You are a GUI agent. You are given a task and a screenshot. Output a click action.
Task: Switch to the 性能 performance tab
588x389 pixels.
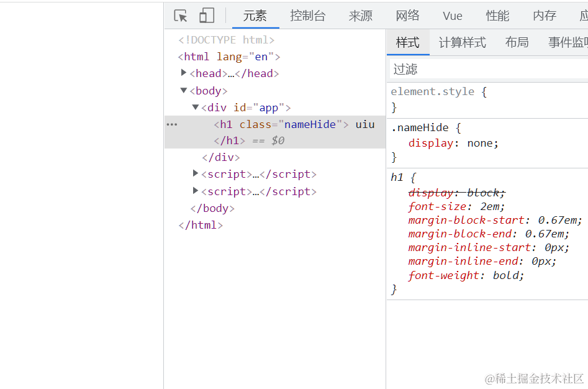point(497,16)
